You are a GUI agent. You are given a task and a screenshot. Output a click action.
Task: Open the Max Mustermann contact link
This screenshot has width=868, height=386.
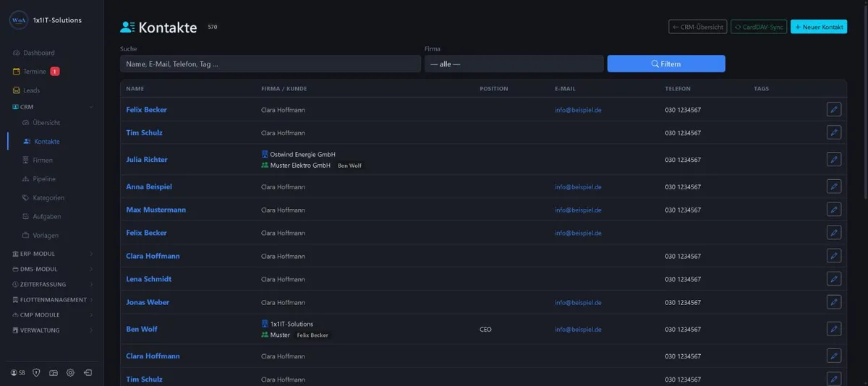156,210
